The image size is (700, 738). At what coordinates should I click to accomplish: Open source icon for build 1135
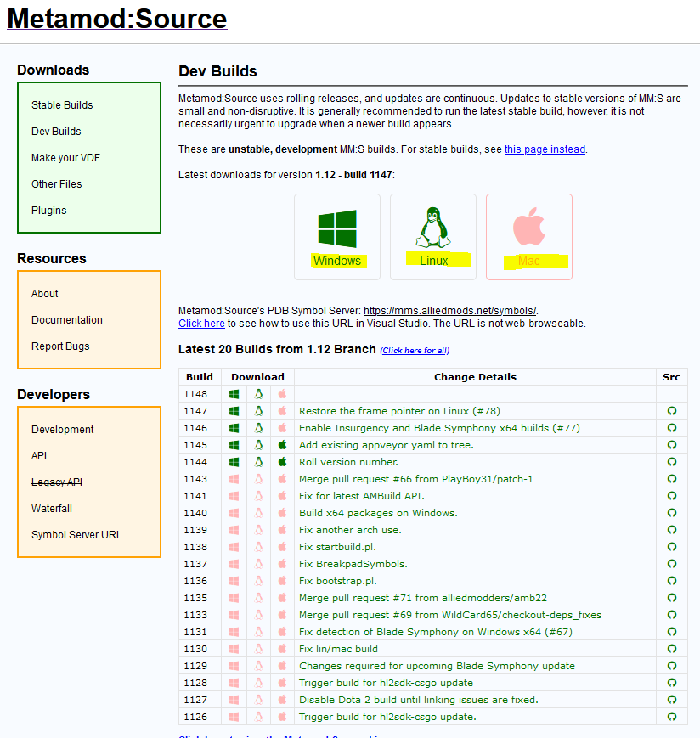point(672,598)
